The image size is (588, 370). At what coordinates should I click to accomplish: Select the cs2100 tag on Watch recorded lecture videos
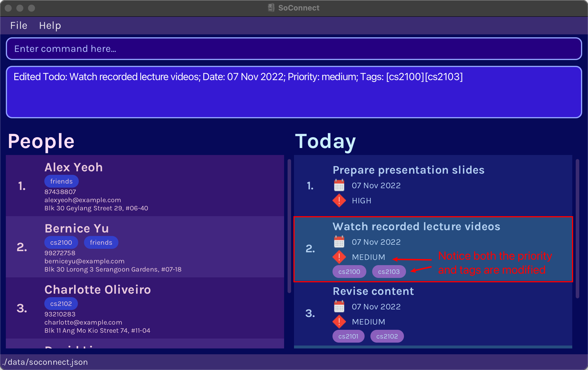point(349,272)
